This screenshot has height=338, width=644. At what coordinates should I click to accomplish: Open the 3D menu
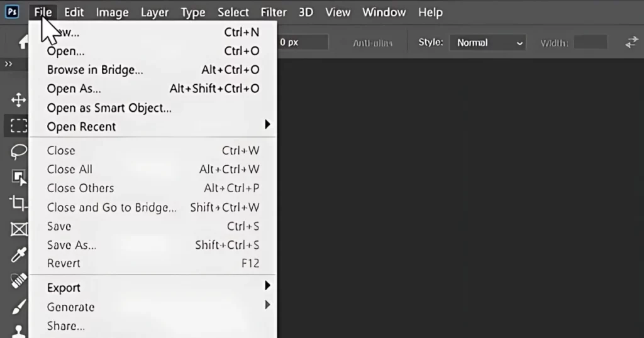(306, 13)
